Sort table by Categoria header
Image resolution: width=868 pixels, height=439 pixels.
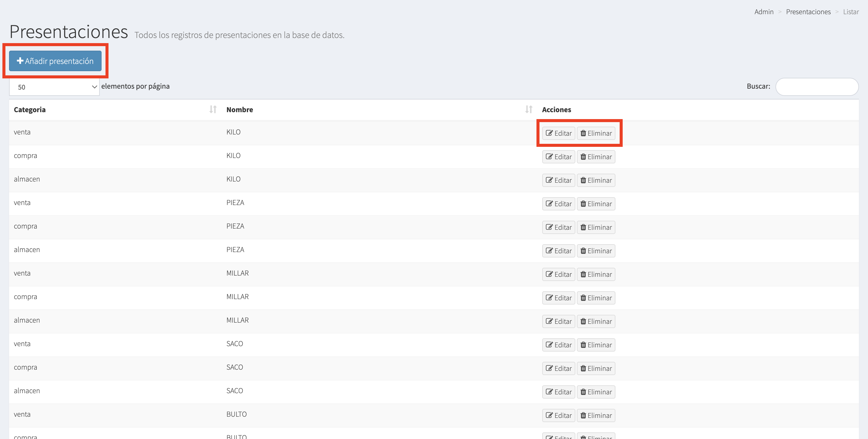click(30, 109)
